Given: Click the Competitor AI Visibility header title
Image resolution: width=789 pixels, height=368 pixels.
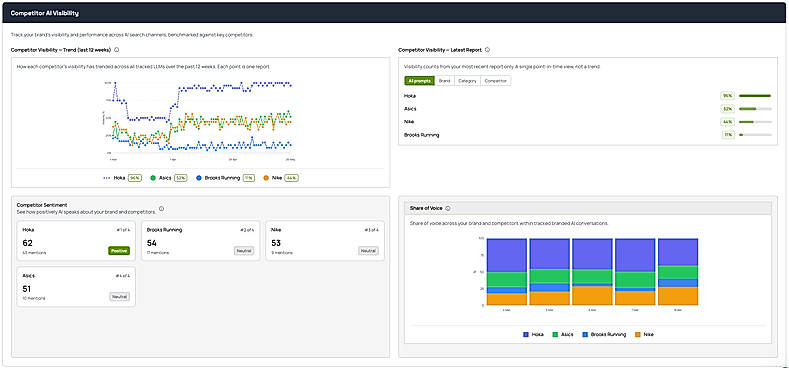Looking at the screenshot, I should tap(44, 14).
